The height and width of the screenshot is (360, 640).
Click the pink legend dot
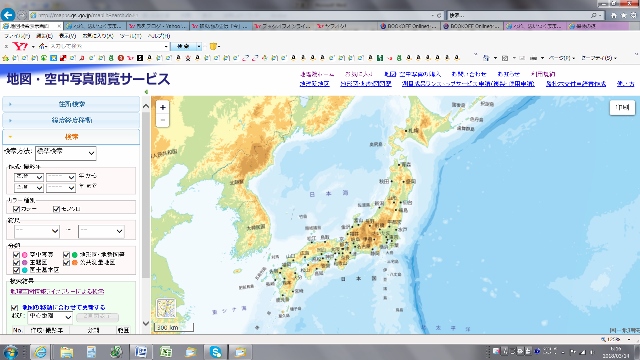pos(24,255)
